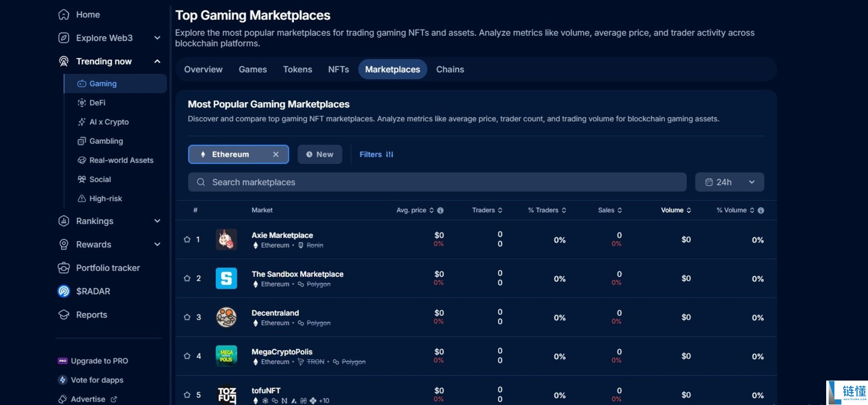Switch to the Tokens tab
868x405 pixels.
(x=297, y=69)
